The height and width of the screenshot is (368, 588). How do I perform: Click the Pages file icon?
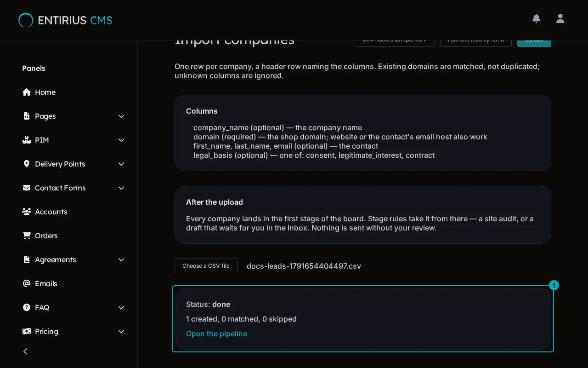(27, 116)
